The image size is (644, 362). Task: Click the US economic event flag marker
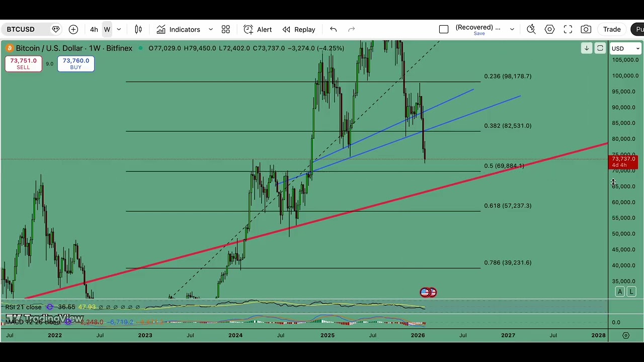pyautogui.click(x=425, y=292)
